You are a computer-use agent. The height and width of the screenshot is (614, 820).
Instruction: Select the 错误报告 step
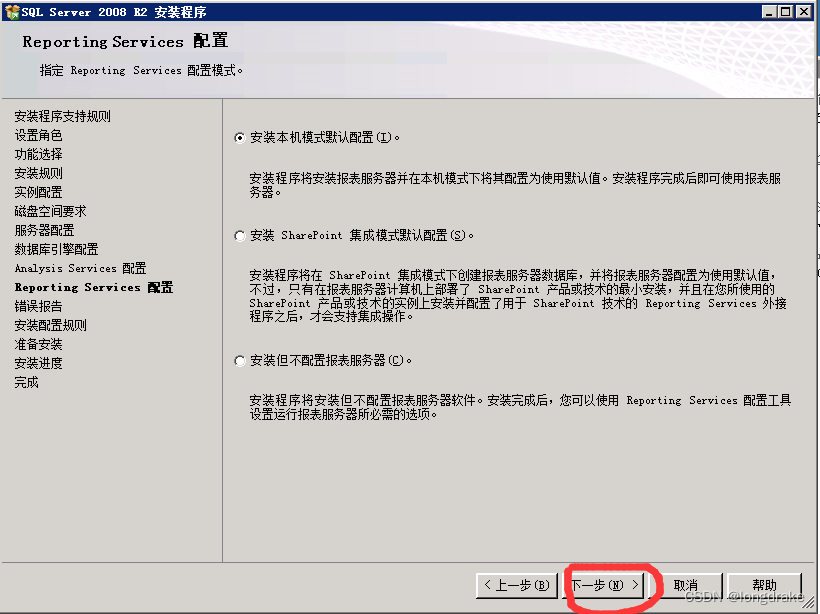pyautogui.click(x=38, y=306)
